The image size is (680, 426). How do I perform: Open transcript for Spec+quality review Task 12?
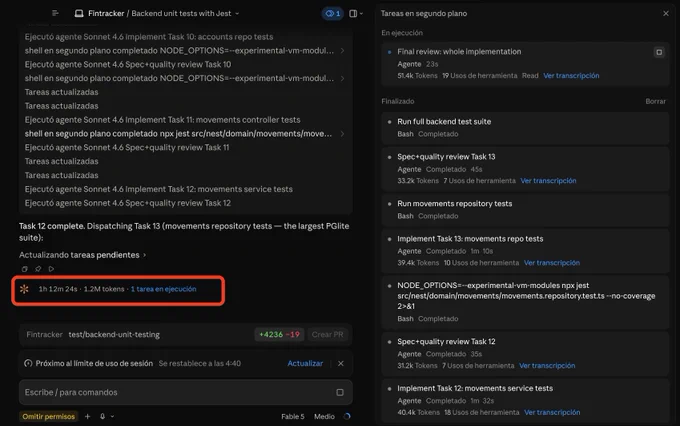click(x=547, y=365)
